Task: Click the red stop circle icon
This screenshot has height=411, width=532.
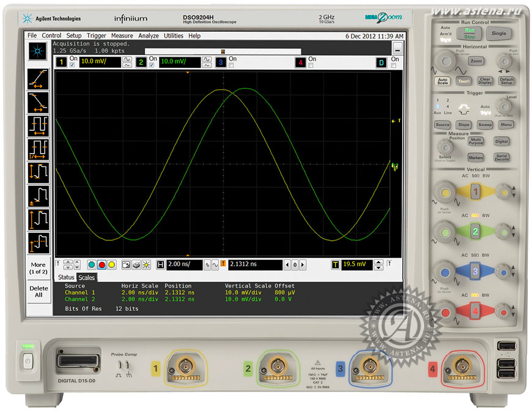Action: click(x=102, y=265)
